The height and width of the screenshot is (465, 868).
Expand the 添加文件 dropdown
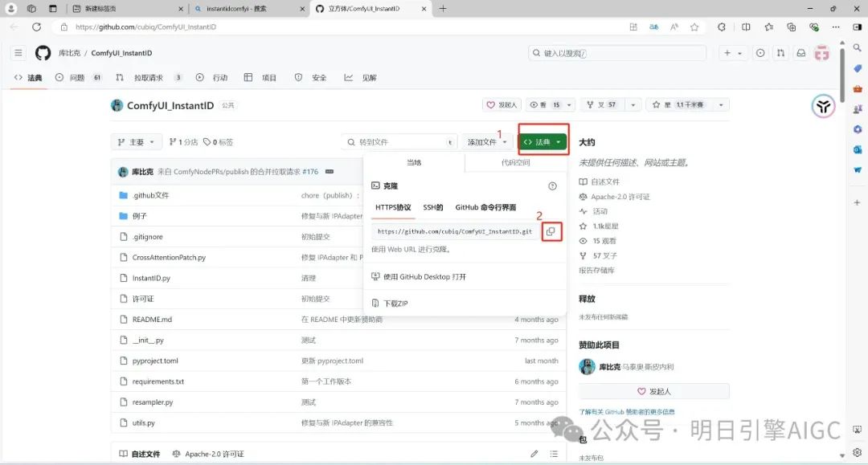click(x=486, y=142)
